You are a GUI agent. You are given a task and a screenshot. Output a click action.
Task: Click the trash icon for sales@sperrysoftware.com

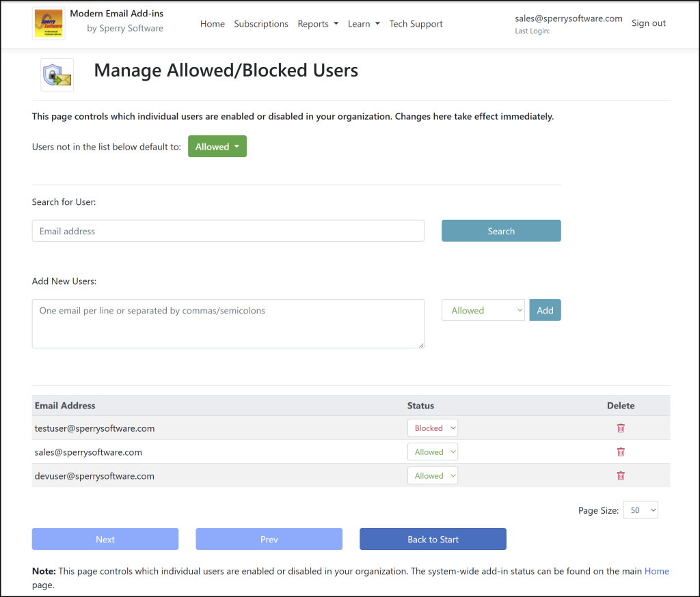620,452
